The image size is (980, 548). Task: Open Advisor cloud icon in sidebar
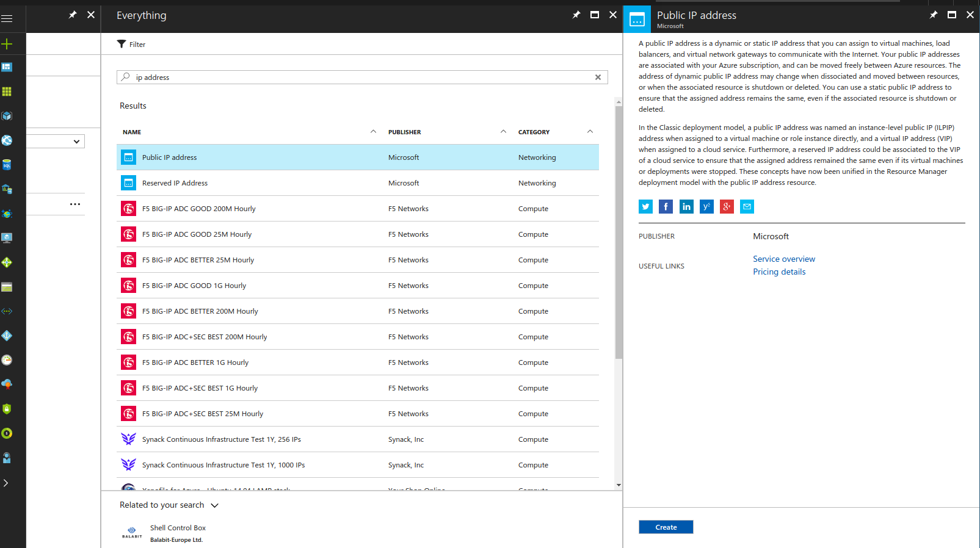point(7,384)
